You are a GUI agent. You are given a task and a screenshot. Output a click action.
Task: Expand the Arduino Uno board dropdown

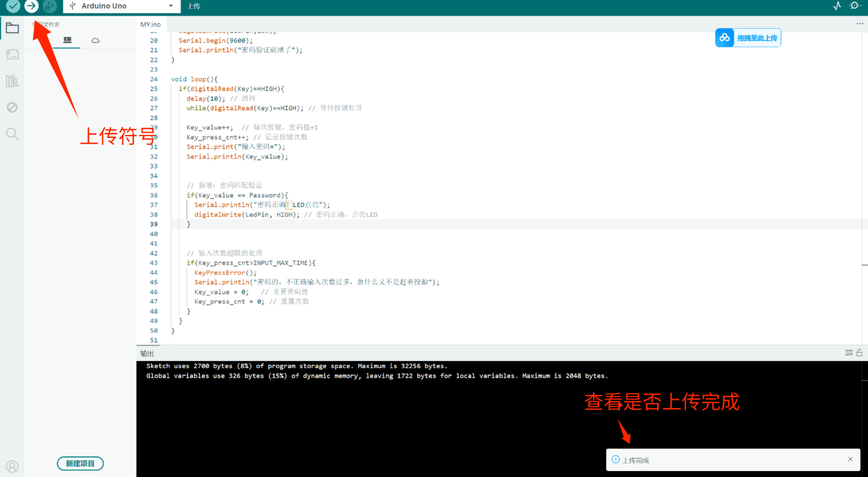(171, 6)
